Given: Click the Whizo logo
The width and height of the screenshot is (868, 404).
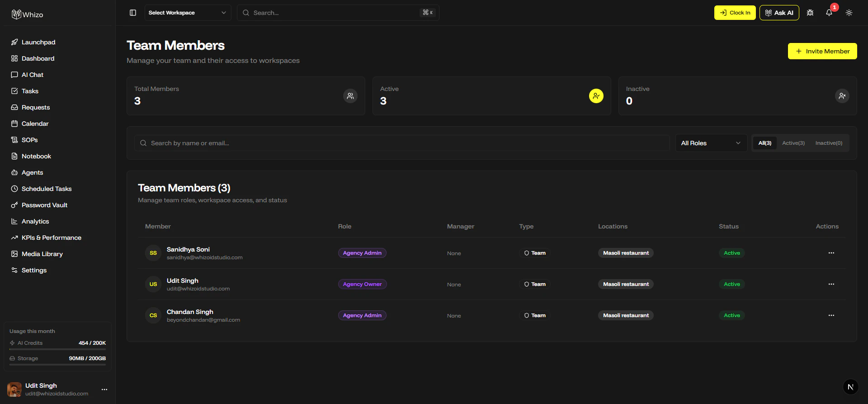Looking at the screenshot, I should click(28, 14).
